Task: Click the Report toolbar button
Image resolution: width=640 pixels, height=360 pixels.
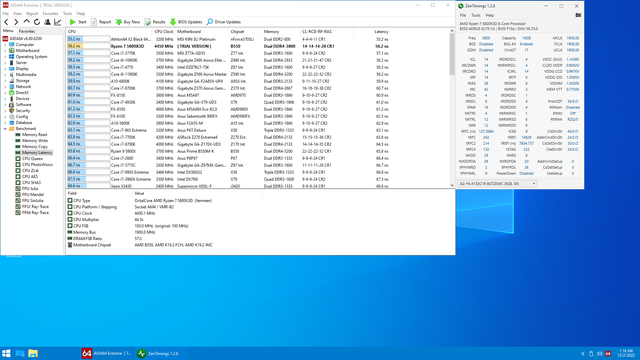Action: point(101,22)
